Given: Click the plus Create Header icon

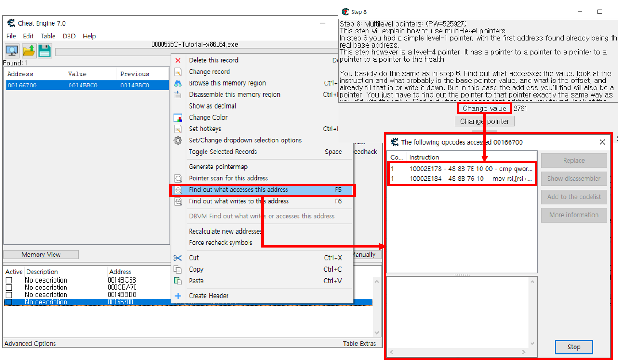Looking at the screenshot, I should [x=179, y=296].
